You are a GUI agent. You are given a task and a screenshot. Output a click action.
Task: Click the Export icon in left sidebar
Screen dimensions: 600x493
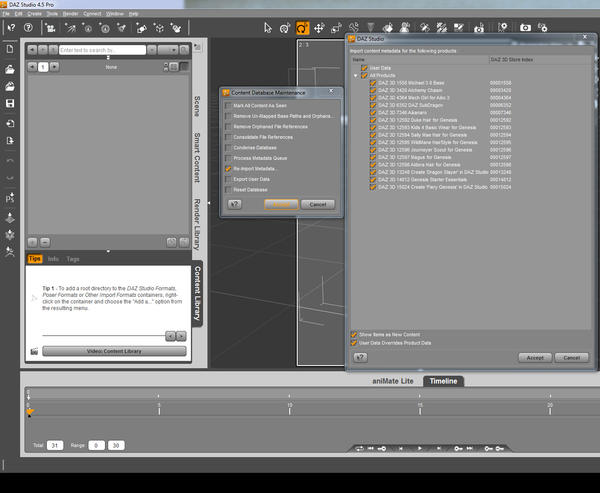(x=10, y=140)
